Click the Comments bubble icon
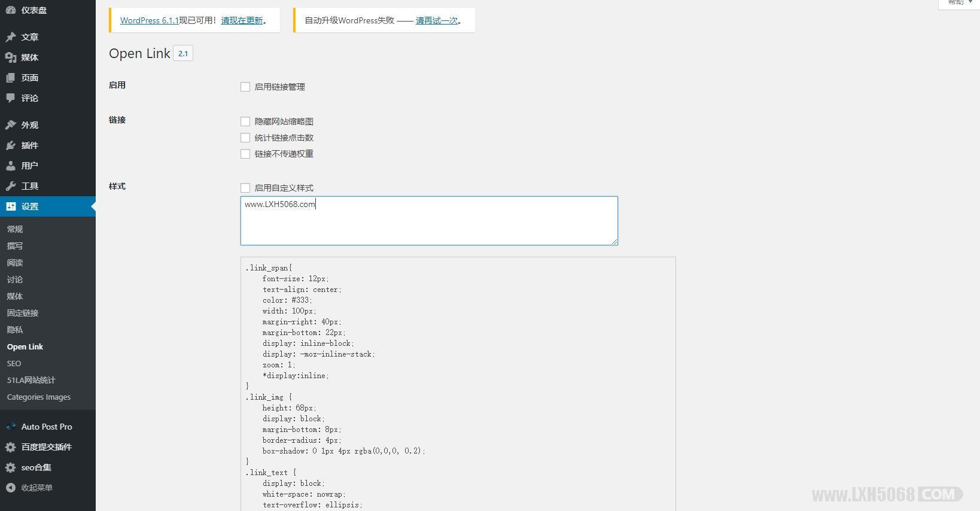The height and width of the screenshot is (511, 980). click(11, 98)
